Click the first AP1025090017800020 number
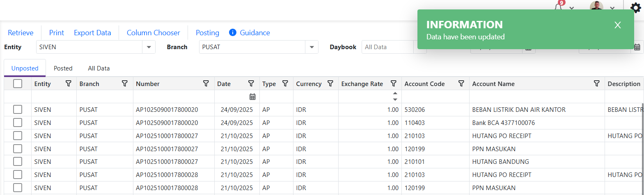 [167, 110]
